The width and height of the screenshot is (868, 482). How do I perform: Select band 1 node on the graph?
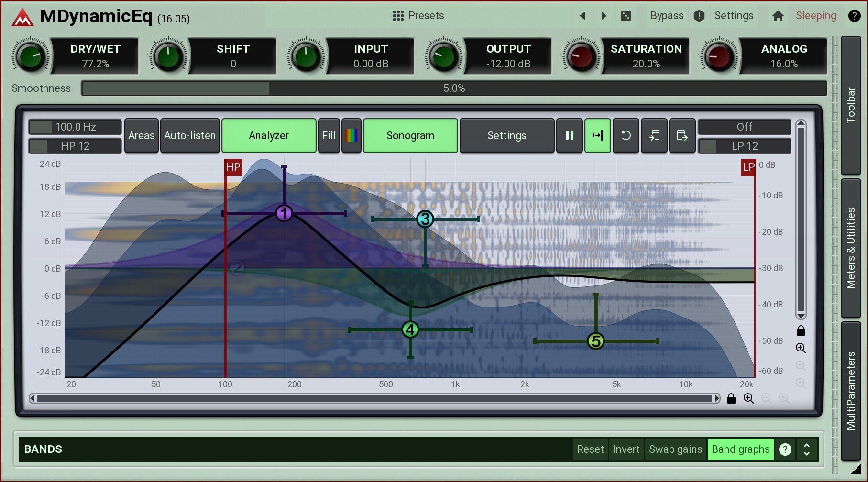click(x=284, y=213)
